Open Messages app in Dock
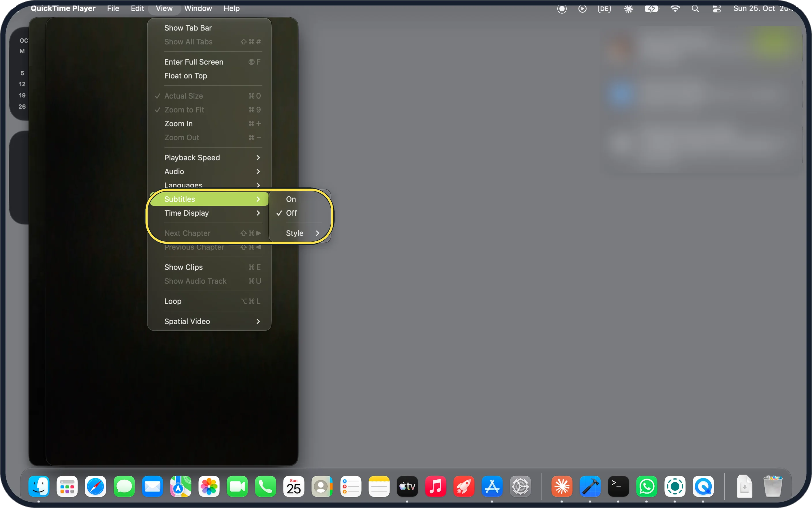 pos(124,486)
